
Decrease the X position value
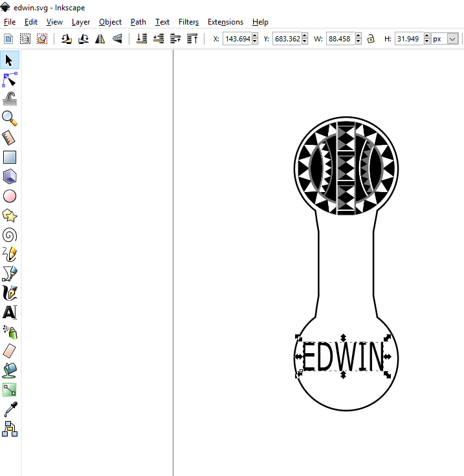tap(255, 41)
